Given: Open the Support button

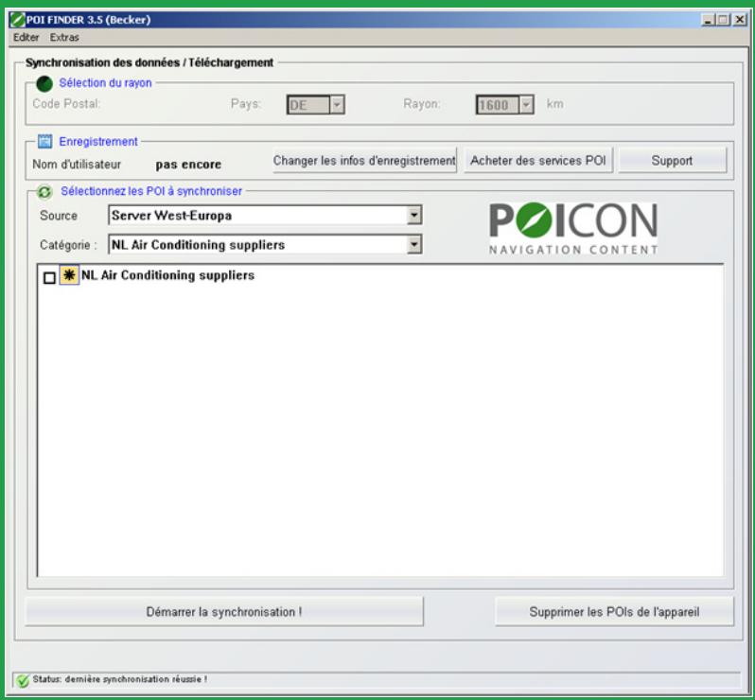Looking at the screenshot, I should coord(672,160).
